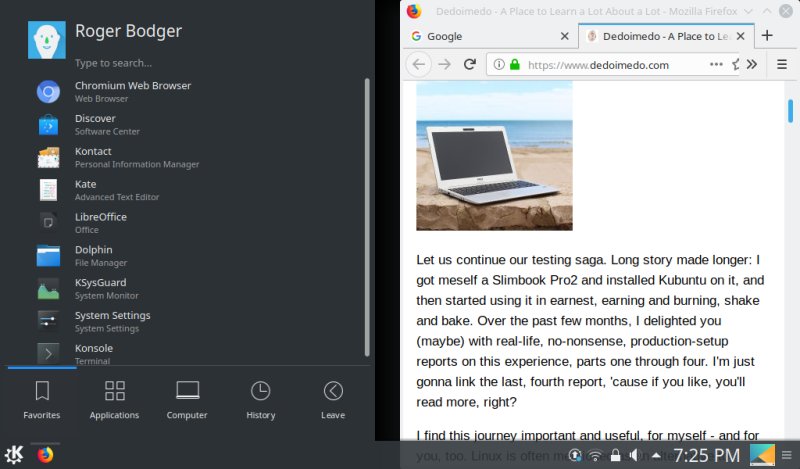The image size is (800, 469).
Task: Switch to the Leave tab
Action: pos(333,400)
